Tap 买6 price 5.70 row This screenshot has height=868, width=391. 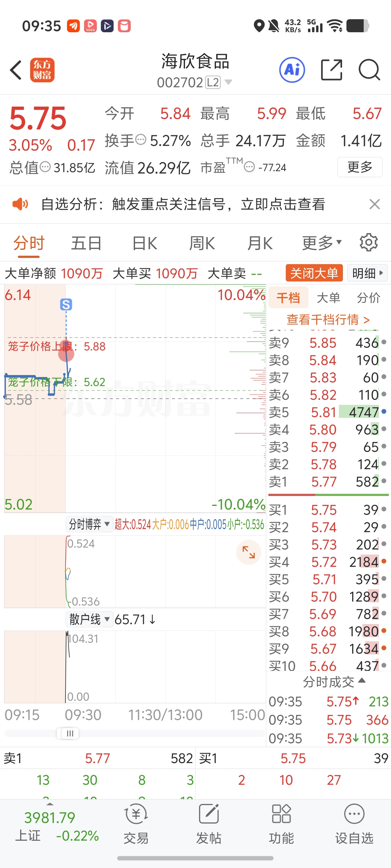click(x=328, y=597)
